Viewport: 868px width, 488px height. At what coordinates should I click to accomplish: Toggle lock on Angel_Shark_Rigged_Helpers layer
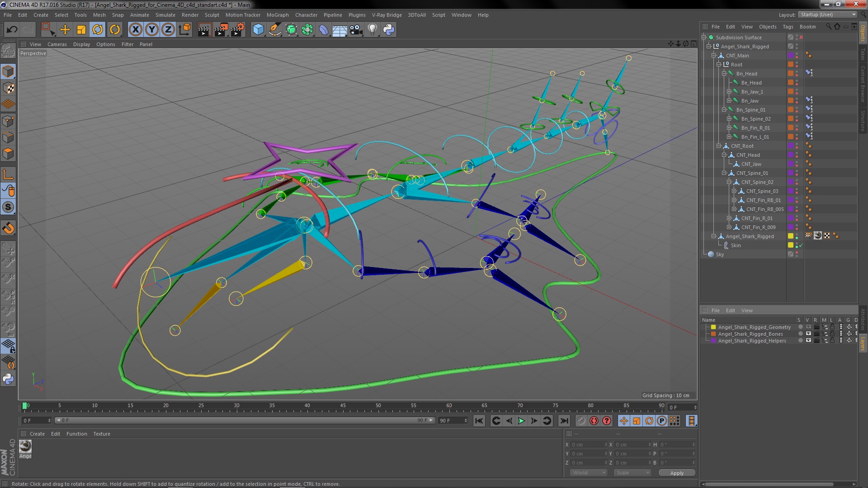[832, 341]
